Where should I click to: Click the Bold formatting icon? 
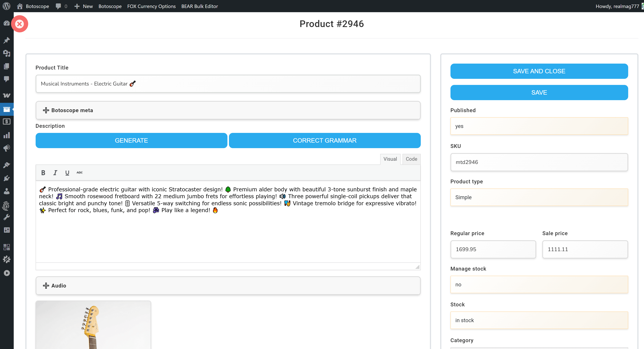tap(43, 173)
